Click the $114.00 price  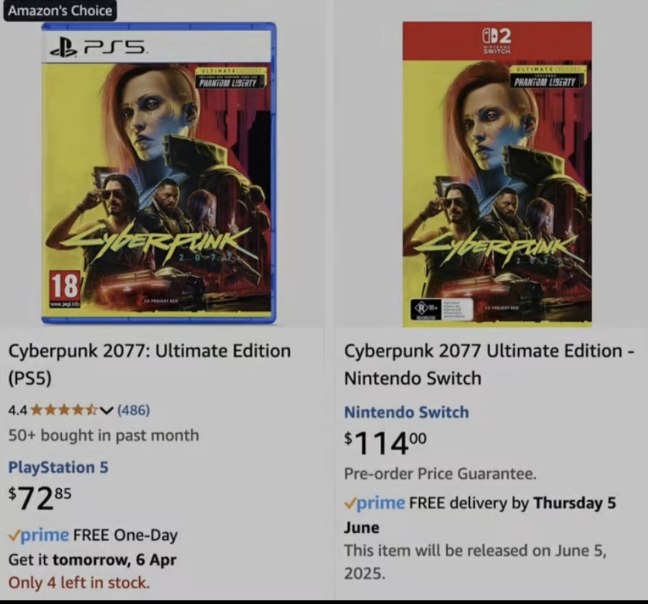pyautogui.click(x=386, y=443)
